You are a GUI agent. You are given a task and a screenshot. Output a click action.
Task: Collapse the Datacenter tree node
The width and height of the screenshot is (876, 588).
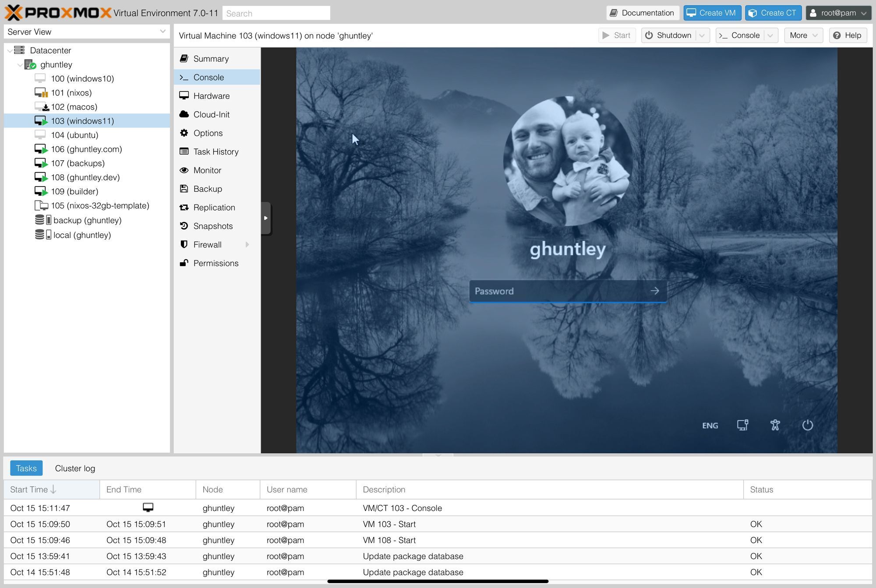point(10,51)
